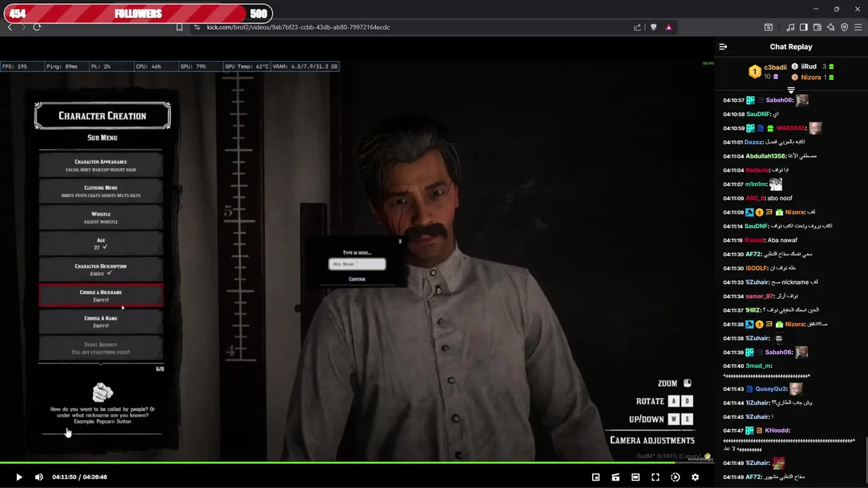868x488 pixels.
Task: Click the greyed Start Journey button
Action: pos(101,348)
